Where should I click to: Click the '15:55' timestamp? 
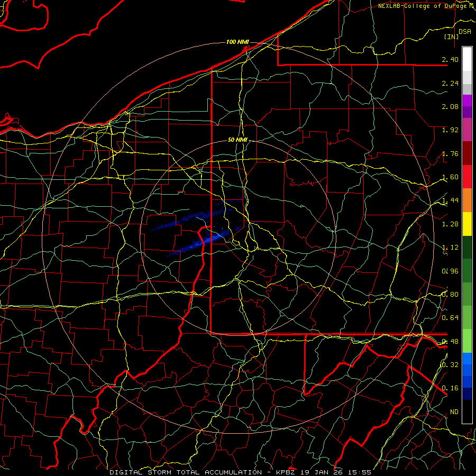359,472
